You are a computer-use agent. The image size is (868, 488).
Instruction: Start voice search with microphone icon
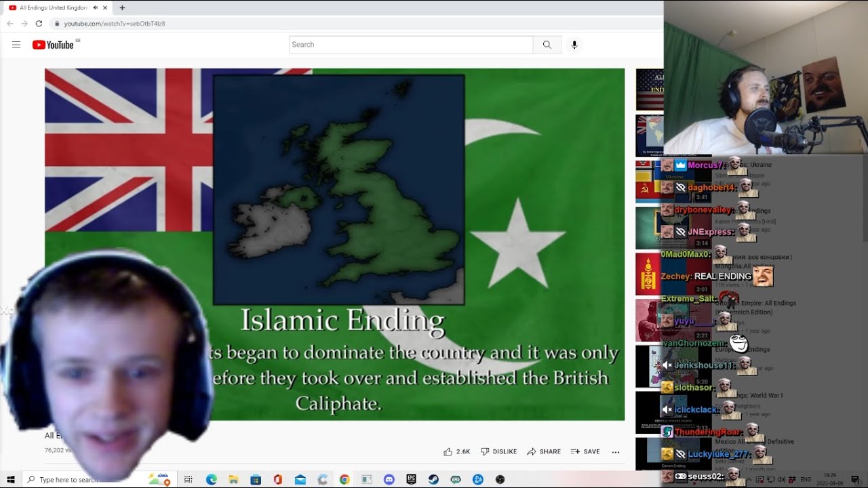pyautogui.click(x=574, y=45)
